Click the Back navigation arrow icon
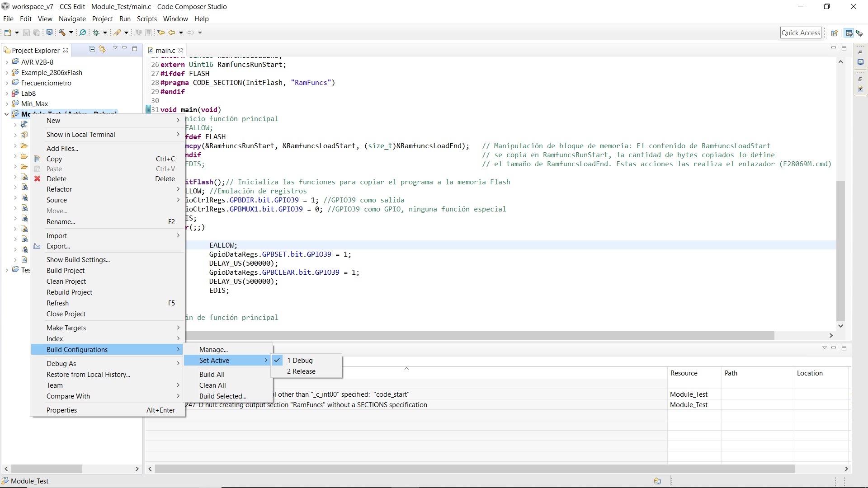This screenshot has height=488, width=868. (172, 33)
